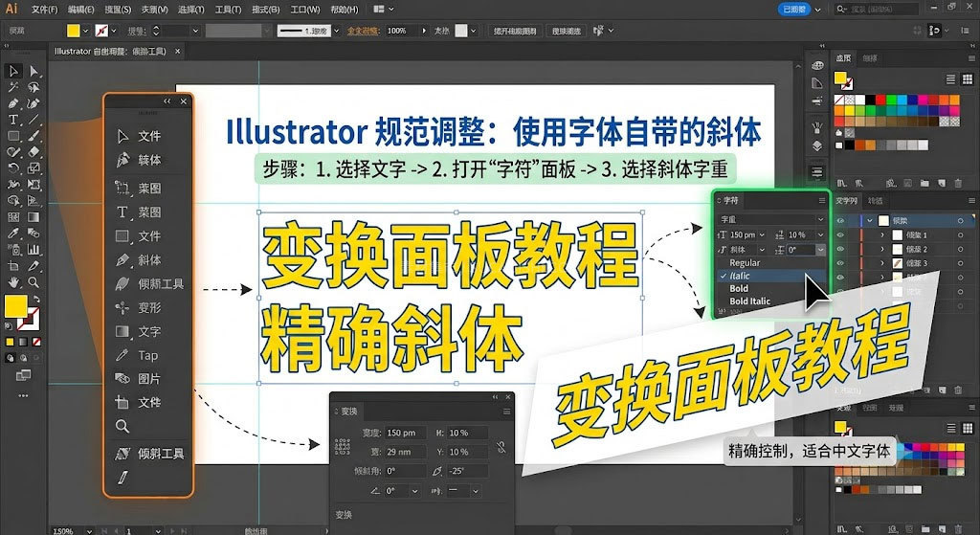
Task: Choose Regular in font style list
Action: pyautogui.click(x=745, y=263)
